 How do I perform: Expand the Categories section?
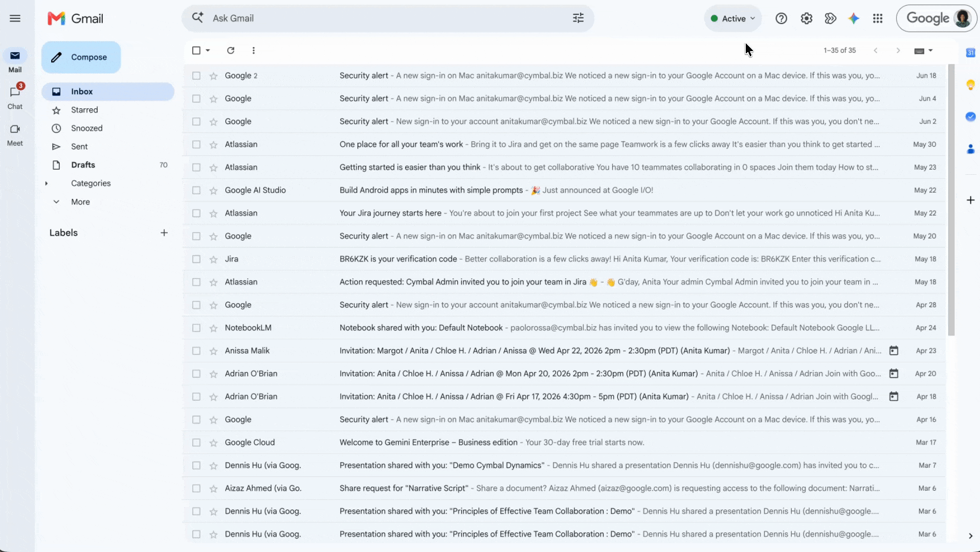pyautogui.click(x=47, y=183)
